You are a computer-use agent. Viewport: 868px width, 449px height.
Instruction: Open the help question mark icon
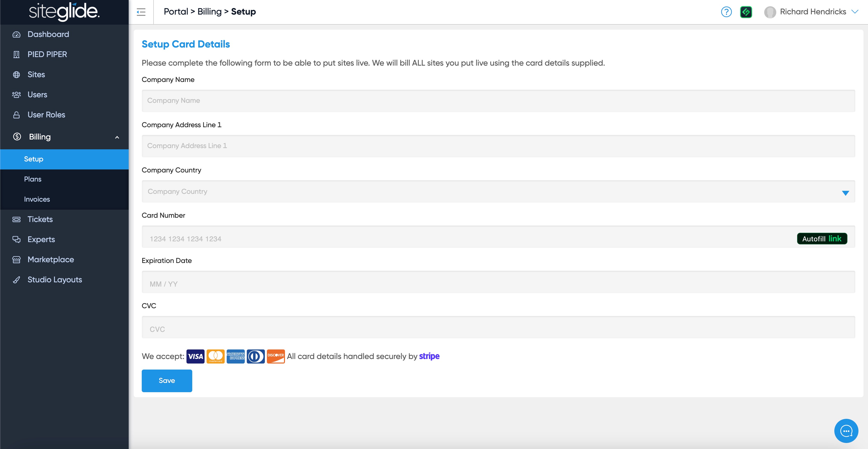726,12
